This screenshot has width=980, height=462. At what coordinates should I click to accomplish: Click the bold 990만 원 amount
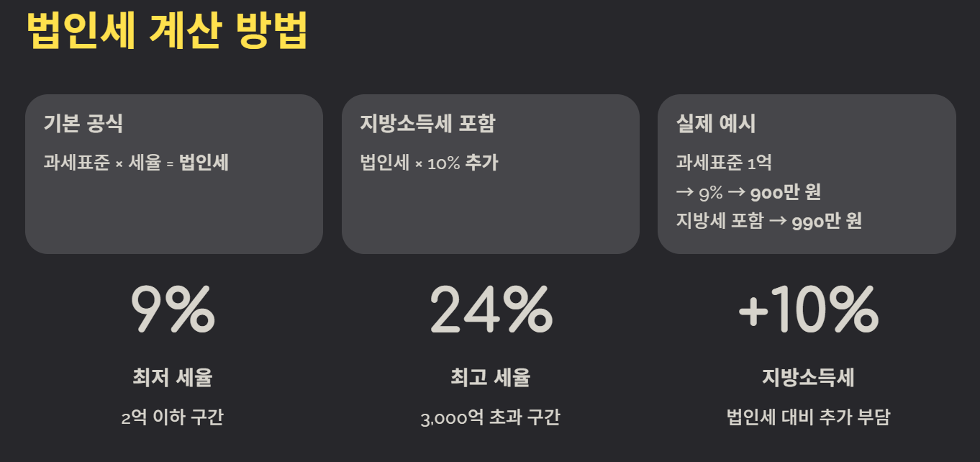827,221
